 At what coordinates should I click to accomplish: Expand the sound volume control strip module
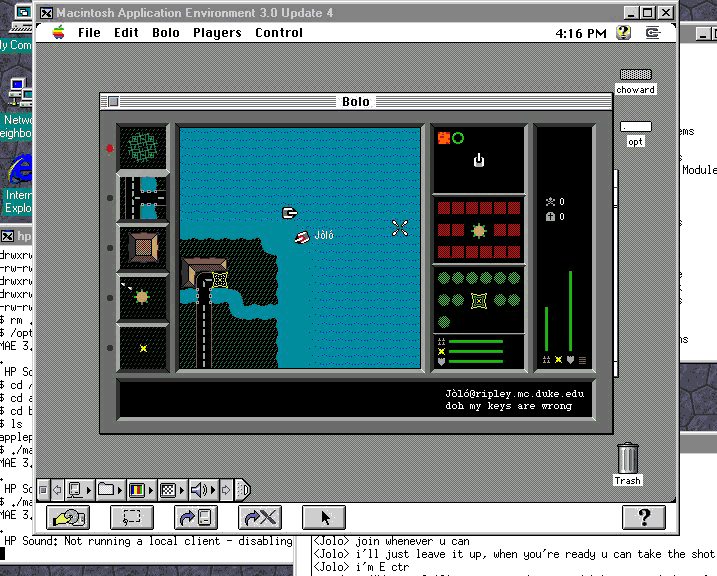200,490
